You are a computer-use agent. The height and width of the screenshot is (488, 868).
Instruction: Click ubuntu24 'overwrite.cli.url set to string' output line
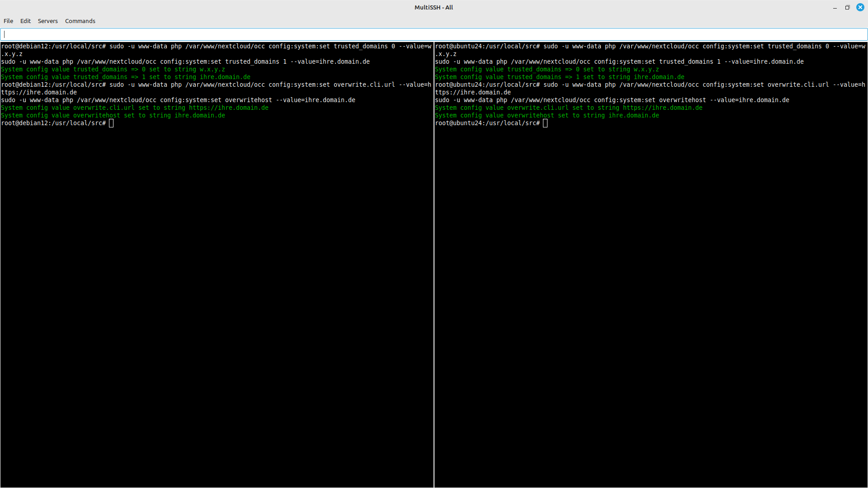click(x=569, y=108)
